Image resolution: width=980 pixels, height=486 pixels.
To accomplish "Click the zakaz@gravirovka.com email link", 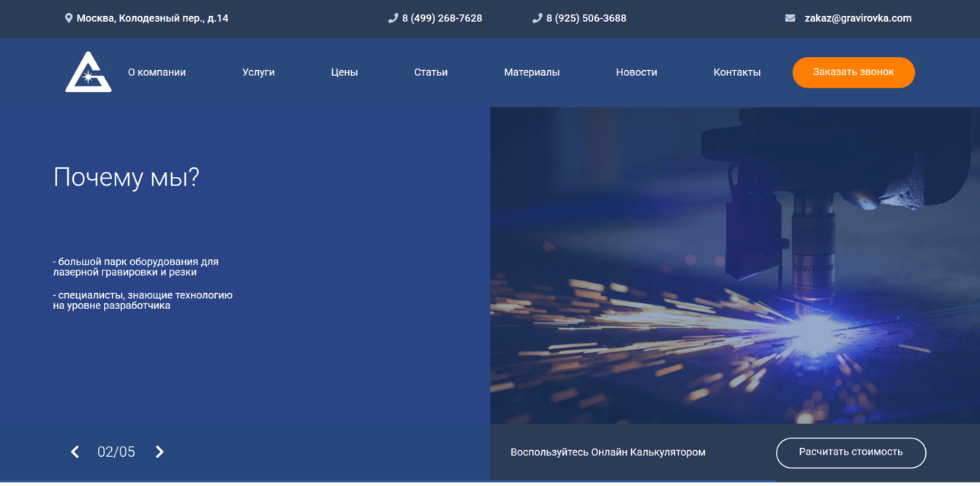I will (858, 18).
